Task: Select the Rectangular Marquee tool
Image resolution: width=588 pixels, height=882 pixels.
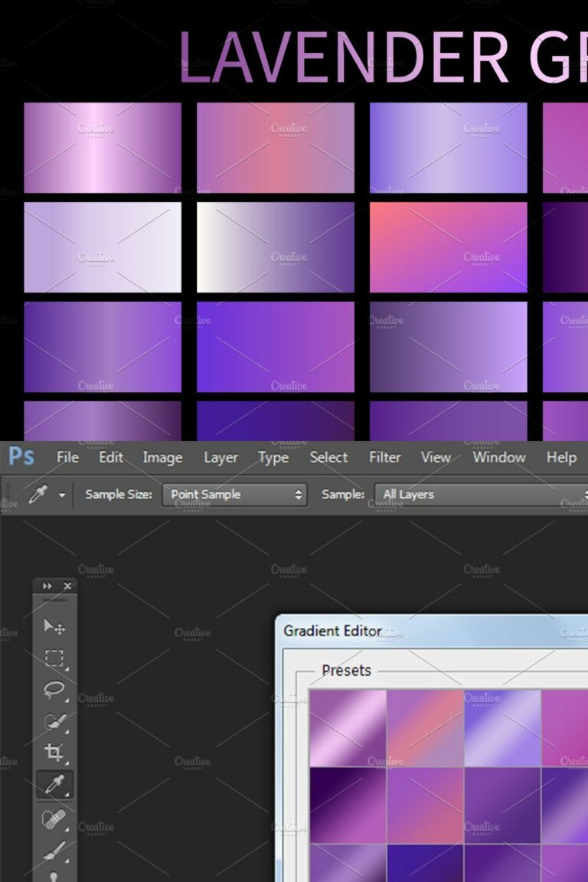Action: (x=54, y=658)
